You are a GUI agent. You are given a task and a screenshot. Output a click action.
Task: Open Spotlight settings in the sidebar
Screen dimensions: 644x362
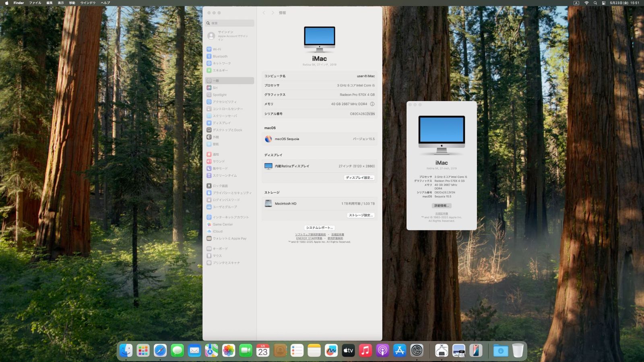pyautogui.click(x=229, y=95)
